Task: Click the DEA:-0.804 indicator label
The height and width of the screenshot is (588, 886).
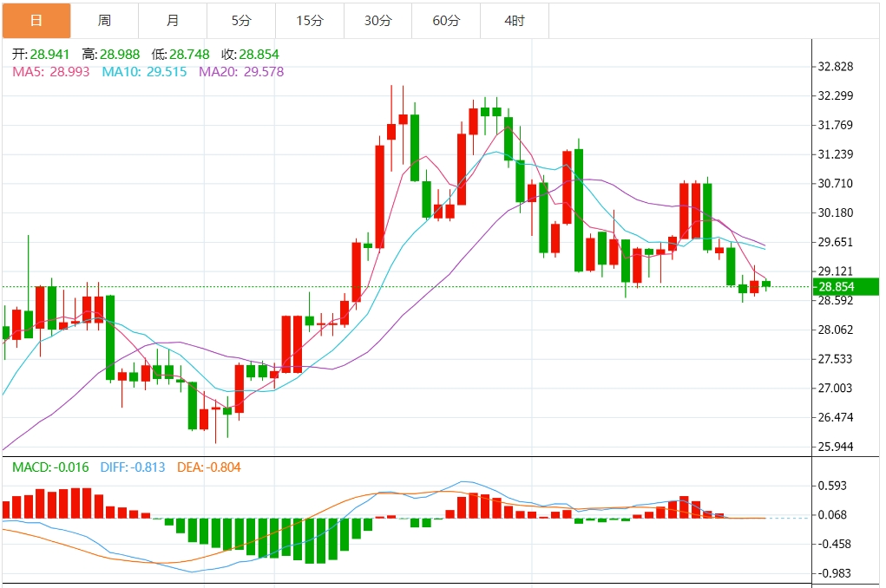Action: 209,467
